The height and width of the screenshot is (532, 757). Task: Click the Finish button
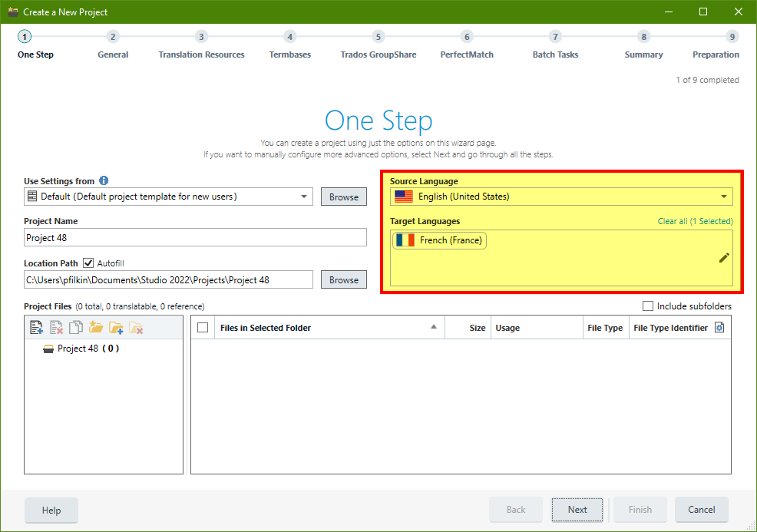point(640,509)
